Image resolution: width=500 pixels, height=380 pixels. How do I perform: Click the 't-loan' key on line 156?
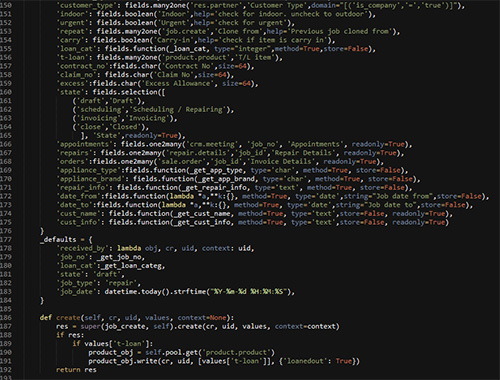pos(74,58)
